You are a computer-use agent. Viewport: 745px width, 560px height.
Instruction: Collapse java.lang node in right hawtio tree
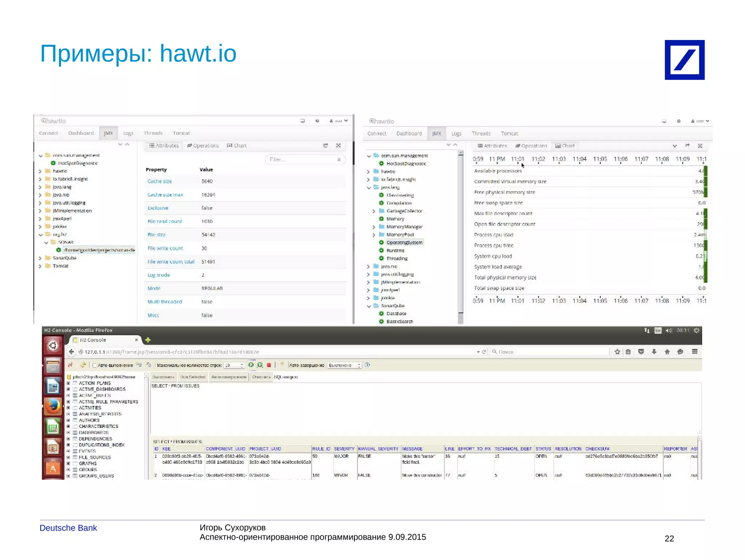pos(368,188)
